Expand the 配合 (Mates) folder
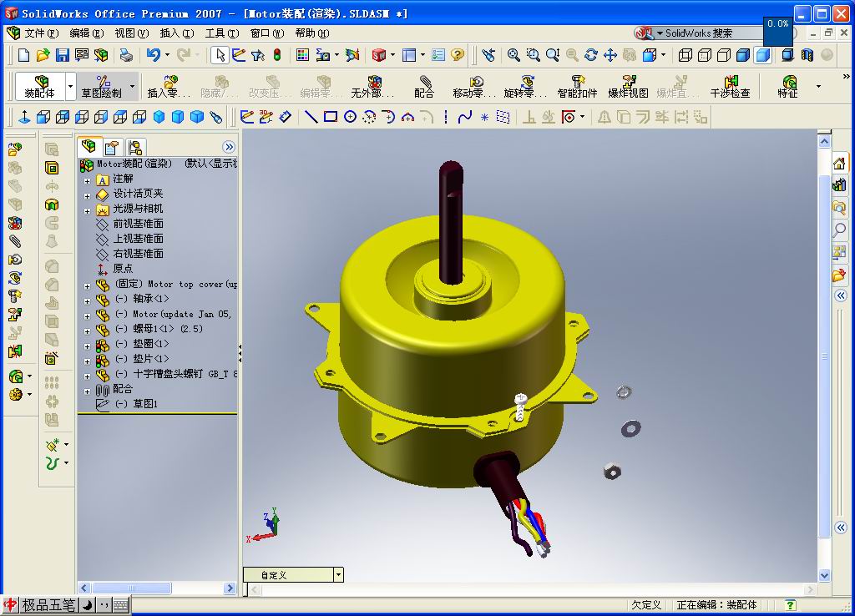The width and height of the screenshot is (855, 616). tap(87, 390)
